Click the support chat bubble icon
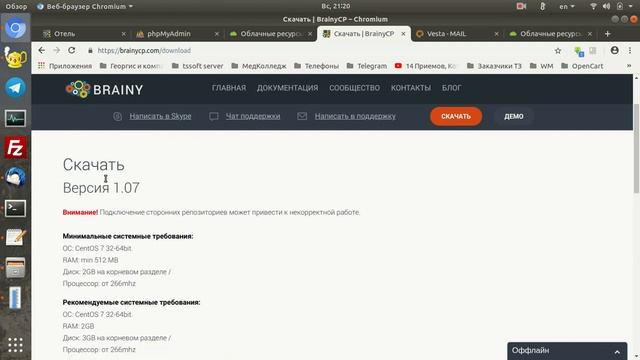640x360 pixels. [x=214, y=116]
